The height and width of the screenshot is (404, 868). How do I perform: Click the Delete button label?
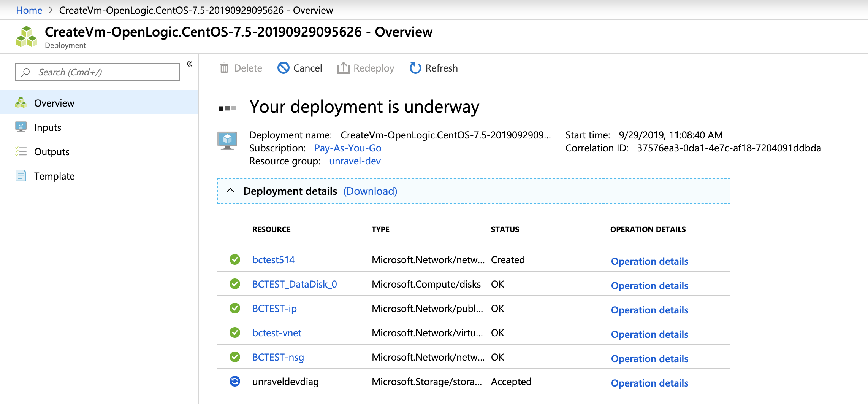coord(248,68)
